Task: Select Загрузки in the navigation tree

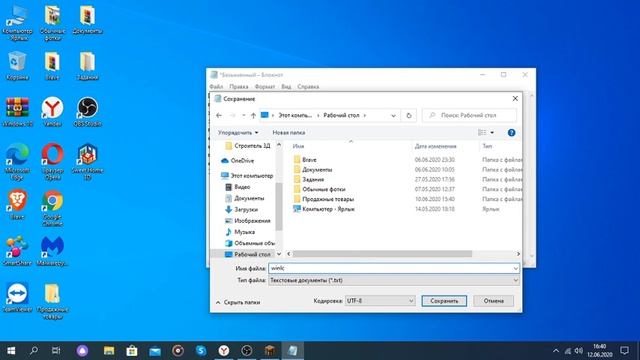Action: coord(241,209)
